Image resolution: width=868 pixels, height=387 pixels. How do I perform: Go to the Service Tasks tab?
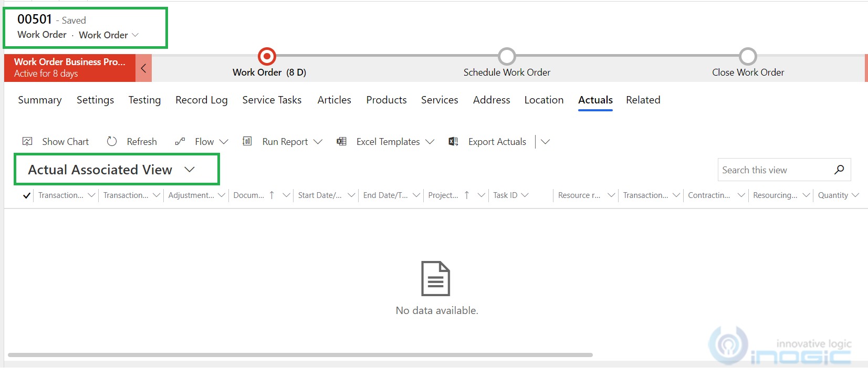(272, 100)
